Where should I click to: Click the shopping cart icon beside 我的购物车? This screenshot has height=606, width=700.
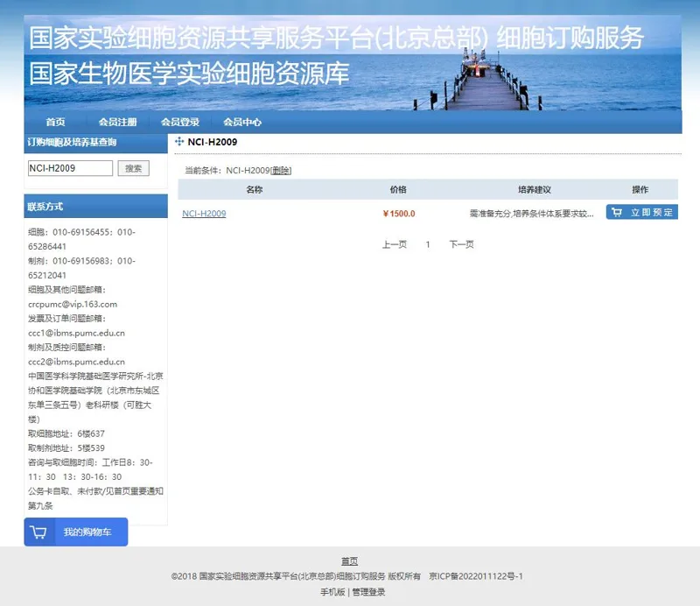coord(38,532)
